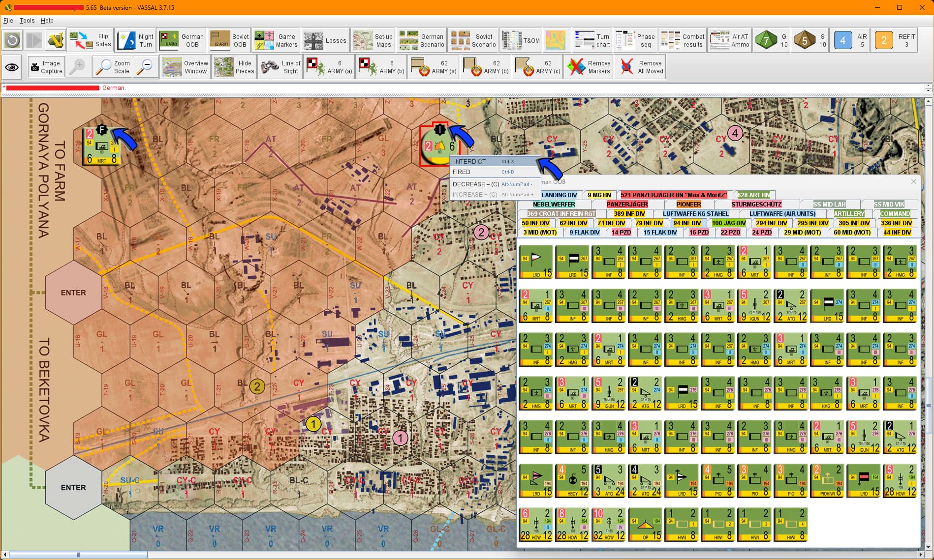Toggle the Overview Window
Screen dimensions: 934x560
pos(185,67)
